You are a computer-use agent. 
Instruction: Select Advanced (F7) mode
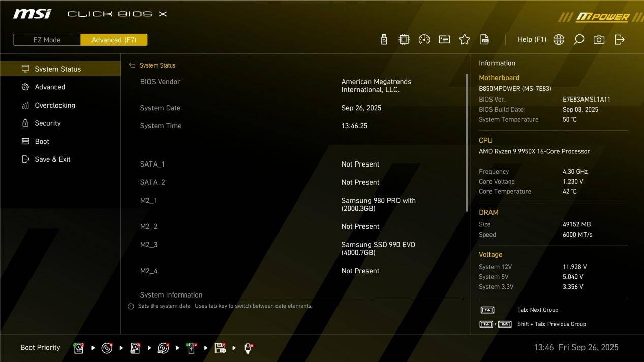point(114,40)
